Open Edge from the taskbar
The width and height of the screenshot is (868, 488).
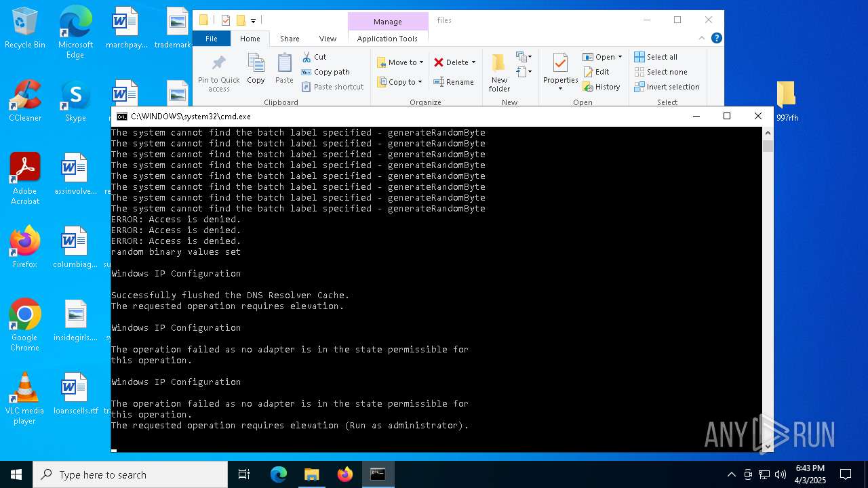279,474
